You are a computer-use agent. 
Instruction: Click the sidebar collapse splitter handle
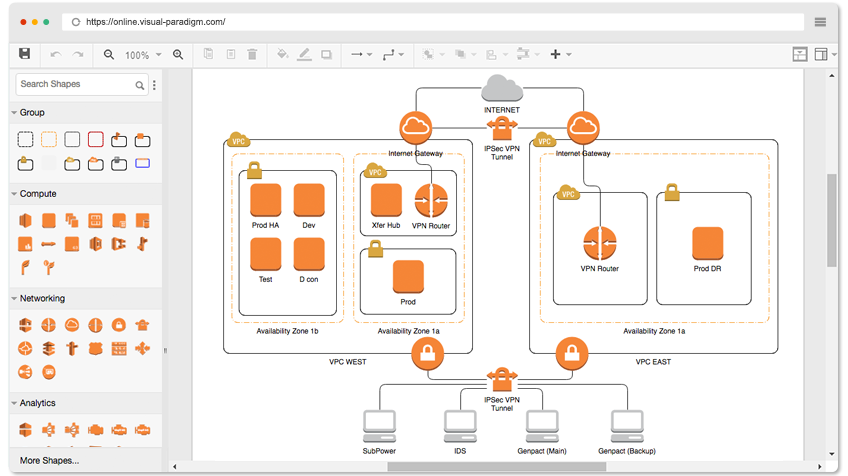(165, 351)
